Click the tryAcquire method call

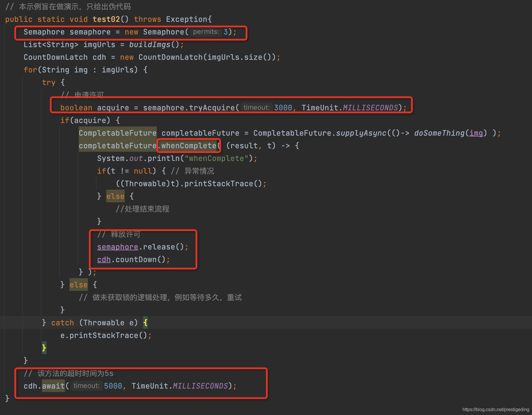[x=212, y=108]
